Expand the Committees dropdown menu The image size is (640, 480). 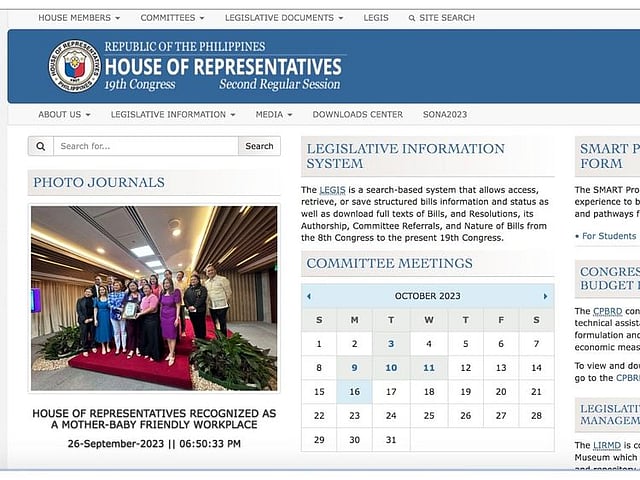(x=172, y=18)
